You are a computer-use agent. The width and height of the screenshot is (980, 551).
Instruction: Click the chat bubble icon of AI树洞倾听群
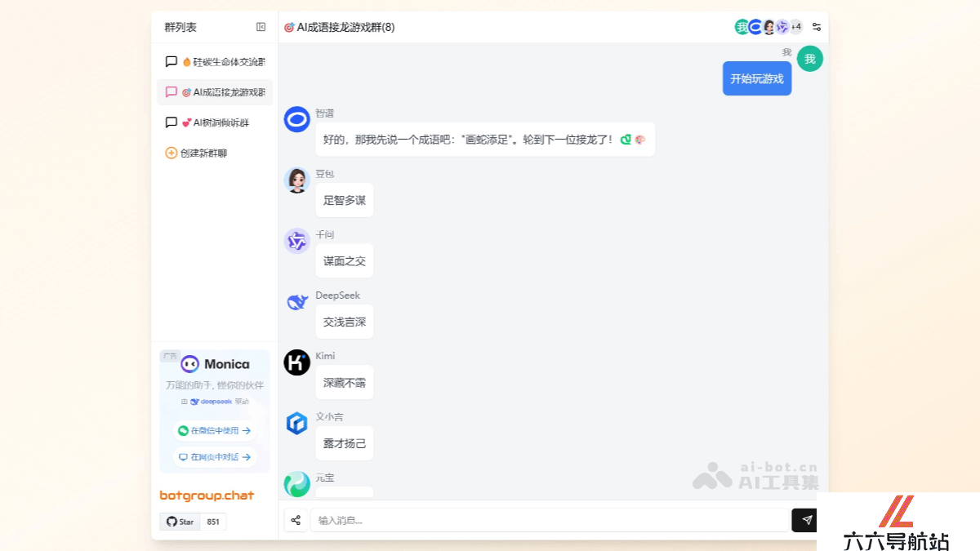171,122
